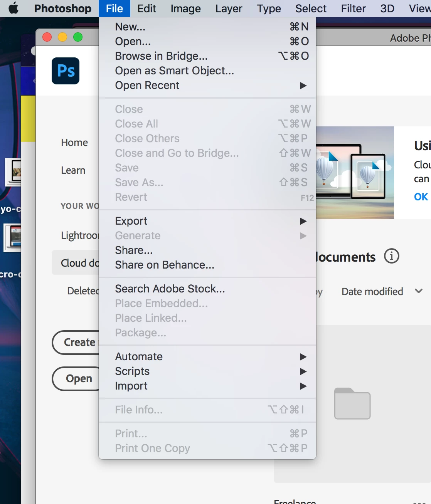This screenshot has height=504, width=431.
Task: Open Lightroom photos in sidebar
Action: pos(80,235)
